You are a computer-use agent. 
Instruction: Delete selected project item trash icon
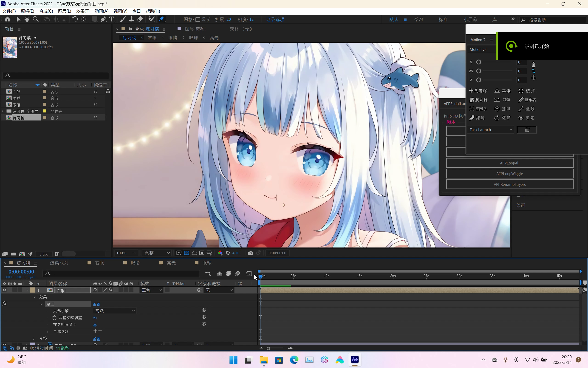(x=57, y=254)
